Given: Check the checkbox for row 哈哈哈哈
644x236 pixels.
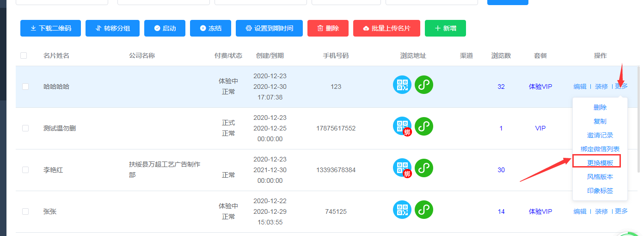Looking at the screenshot, I should click(x=25, y=87).
